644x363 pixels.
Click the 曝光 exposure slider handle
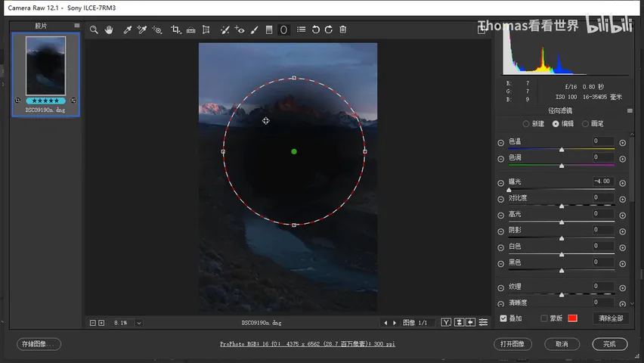click(509, 190)
